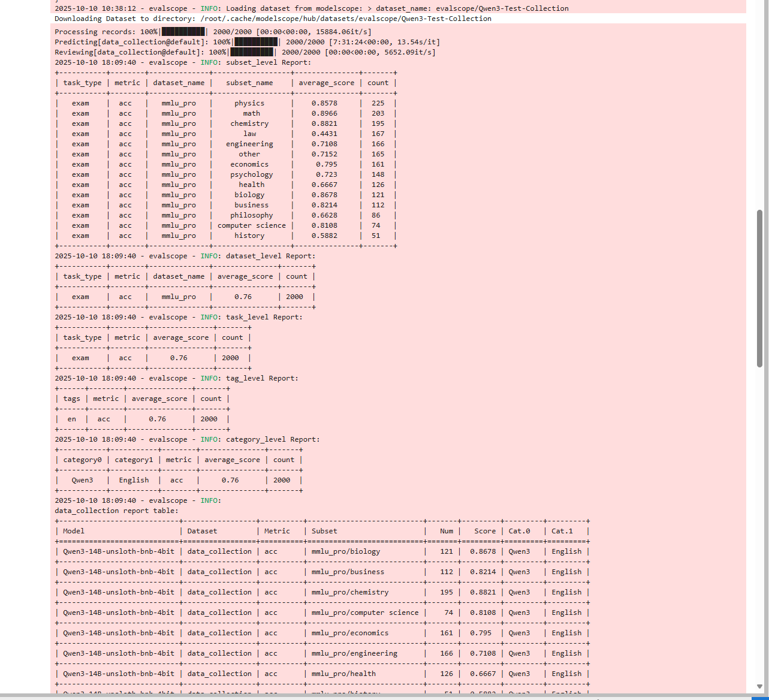This screenshot has width=769, height=700.
Task: Select the 'computer science' subset_name cell
Action: point(252,225)
